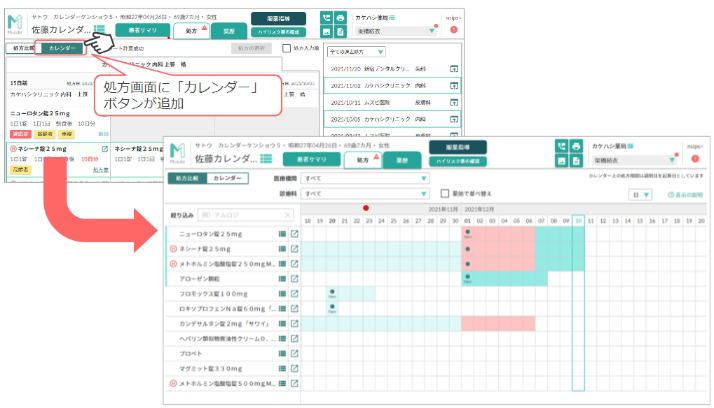Click the 絞り込み filter input field
Screen dimensions: 714x408
(246, 215)
